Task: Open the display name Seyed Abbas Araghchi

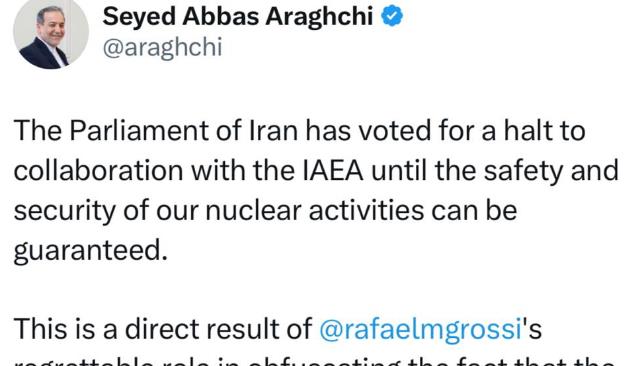Action: [x=238, y=17]
